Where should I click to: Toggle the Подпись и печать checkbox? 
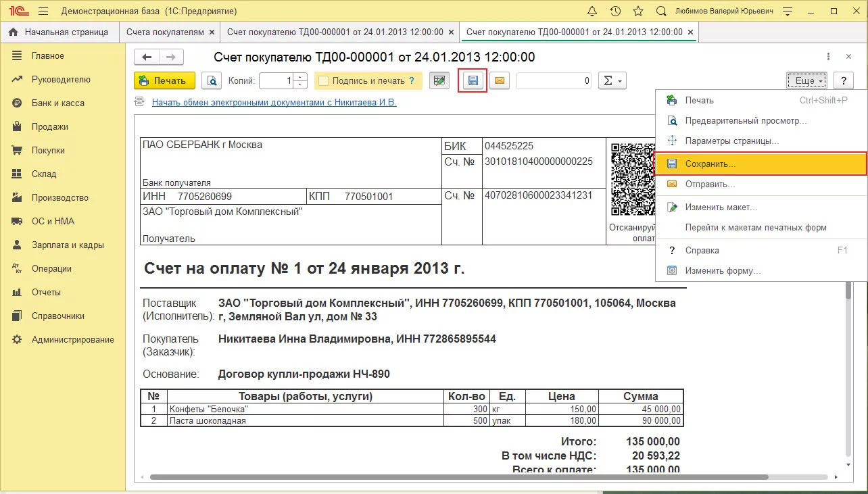pos(323,81)
